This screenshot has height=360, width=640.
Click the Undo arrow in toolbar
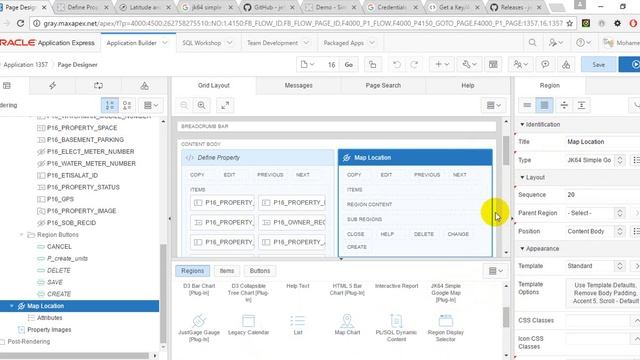pos(396,64)
